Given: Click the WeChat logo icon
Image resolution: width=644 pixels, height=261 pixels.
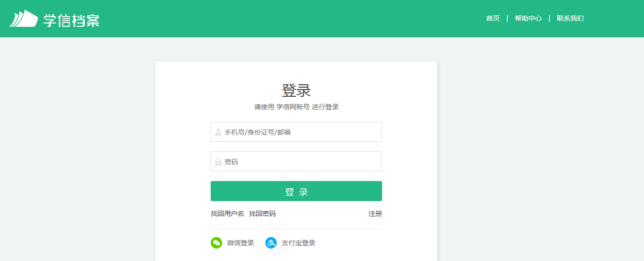Looking at the screenshot, I should click(216, 243).
